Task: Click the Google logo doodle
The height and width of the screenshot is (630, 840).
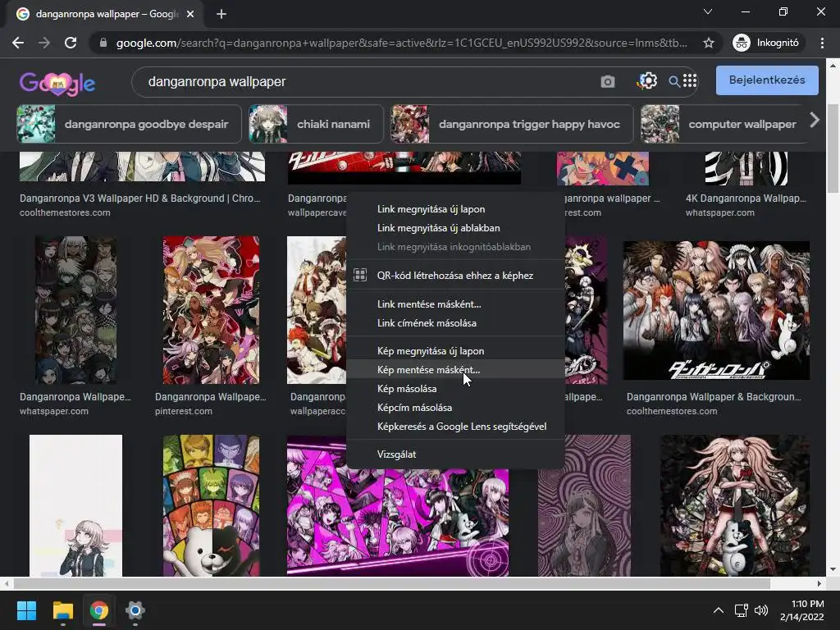Action: tap(57, 83)
